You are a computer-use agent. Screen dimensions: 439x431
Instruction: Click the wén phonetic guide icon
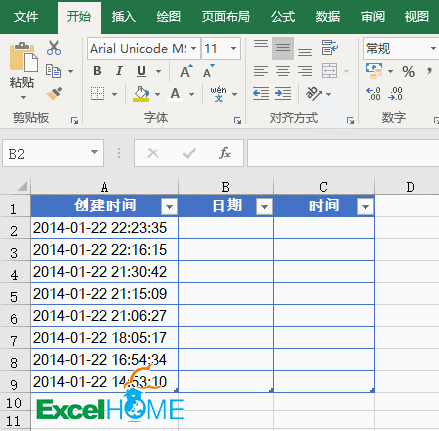click(x=219, y=94)
